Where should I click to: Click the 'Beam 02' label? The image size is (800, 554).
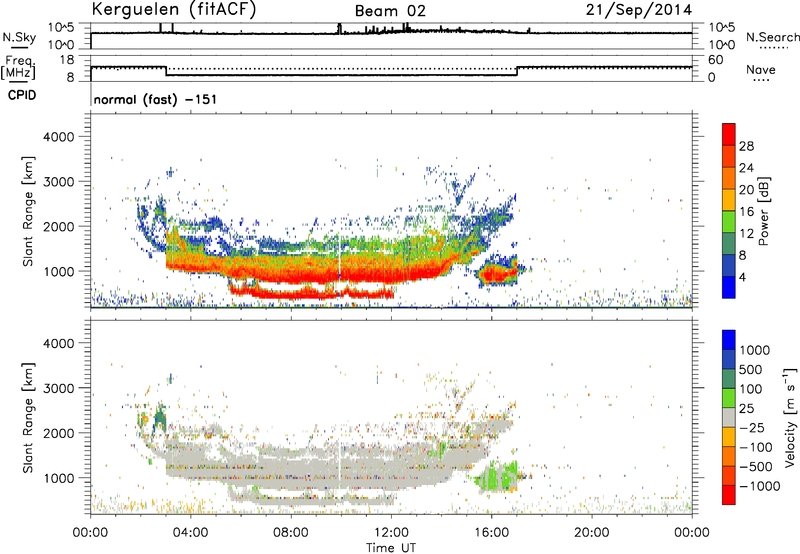pos(390,11)
